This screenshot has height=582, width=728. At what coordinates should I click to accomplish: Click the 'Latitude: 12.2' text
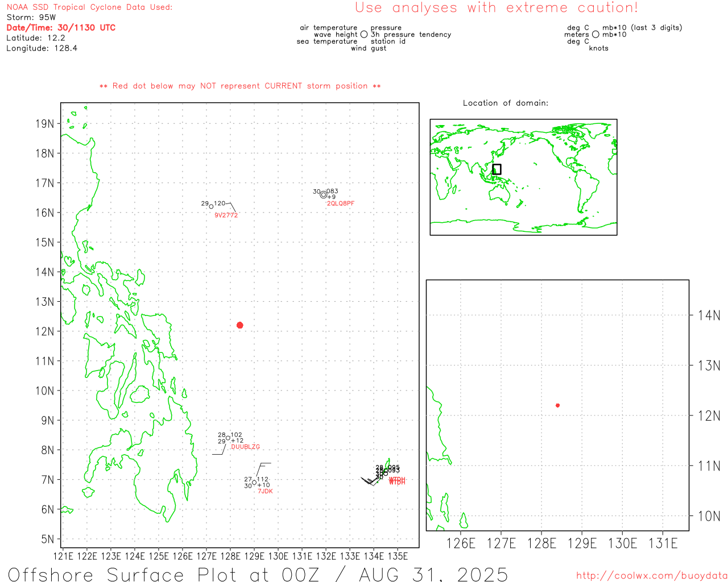click(36, 38)
